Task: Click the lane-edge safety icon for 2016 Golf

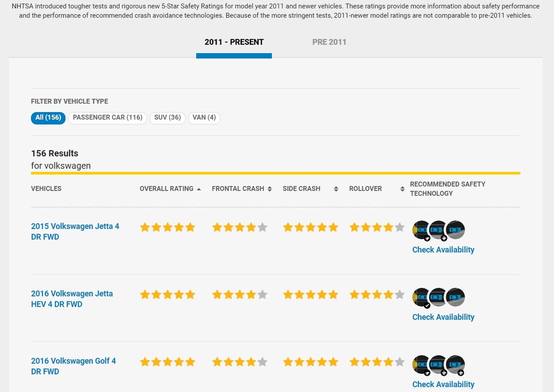Action: pos(455,365)
